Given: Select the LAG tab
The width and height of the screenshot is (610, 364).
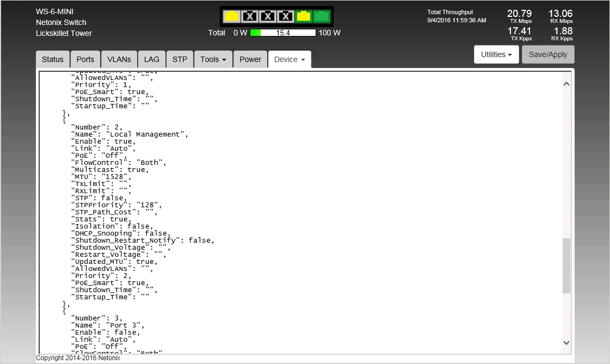Looking at the screenshot, I should (152, 59).
